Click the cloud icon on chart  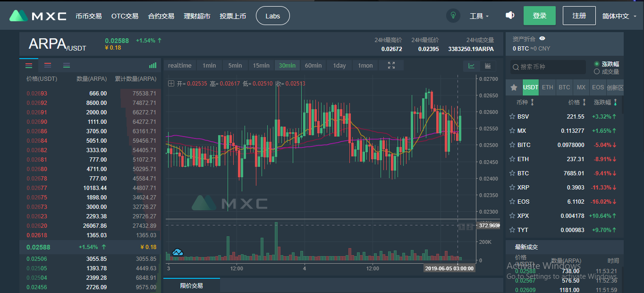point(178,252)
